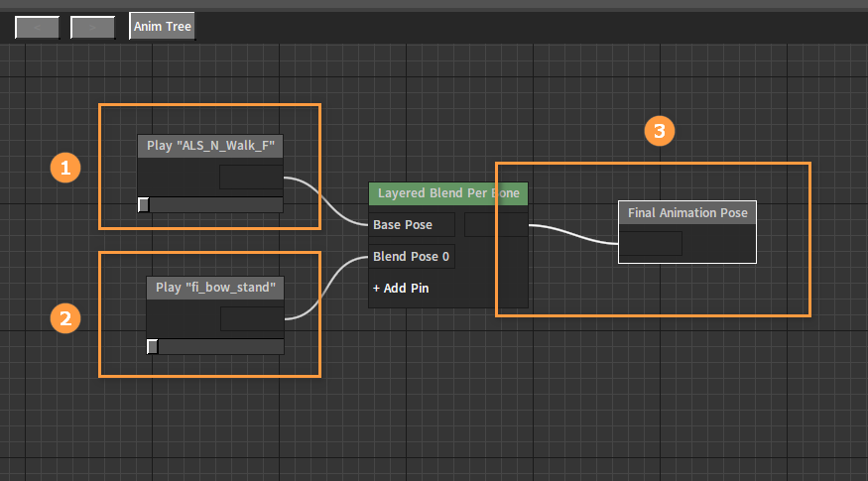This screenshot has width=868, height=481.
Task: Click the forward navigation arrow button
Action: coord(93,27)
